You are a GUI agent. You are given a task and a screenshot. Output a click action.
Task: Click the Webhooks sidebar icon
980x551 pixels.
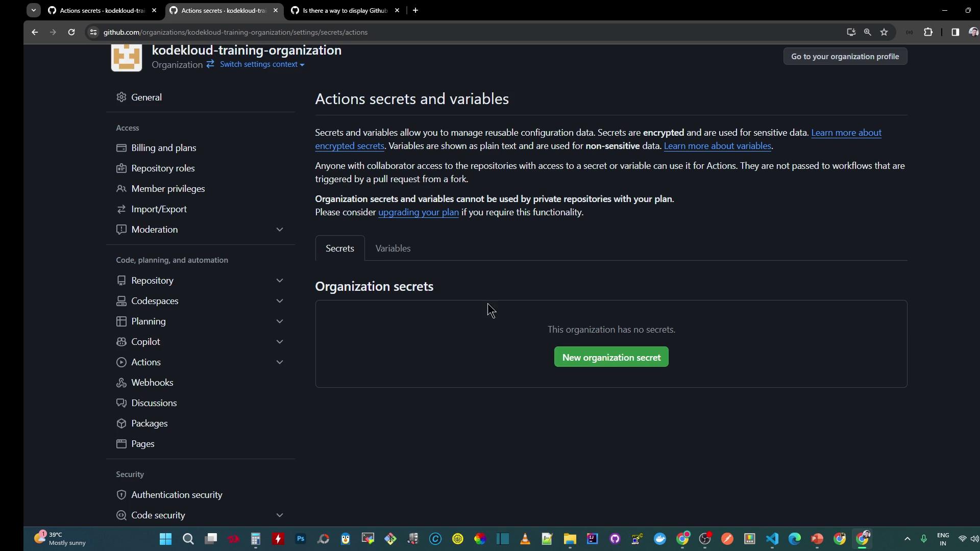point(121,383)
